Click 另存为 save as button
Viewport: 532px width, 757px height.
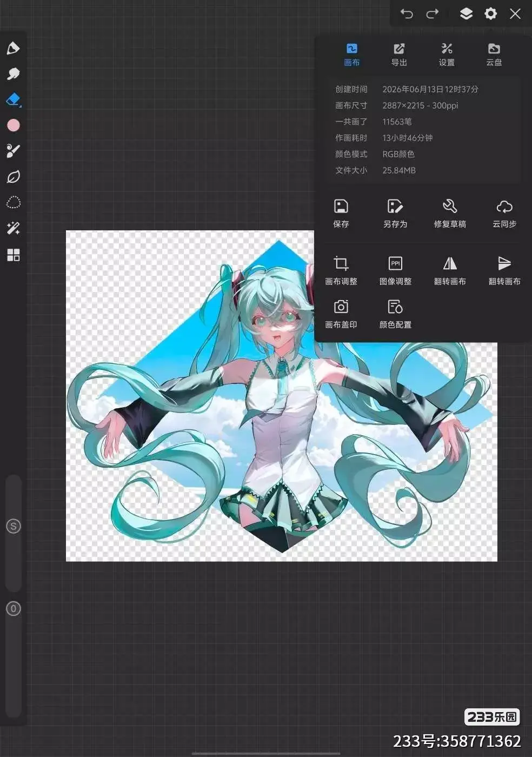point(395,214)
